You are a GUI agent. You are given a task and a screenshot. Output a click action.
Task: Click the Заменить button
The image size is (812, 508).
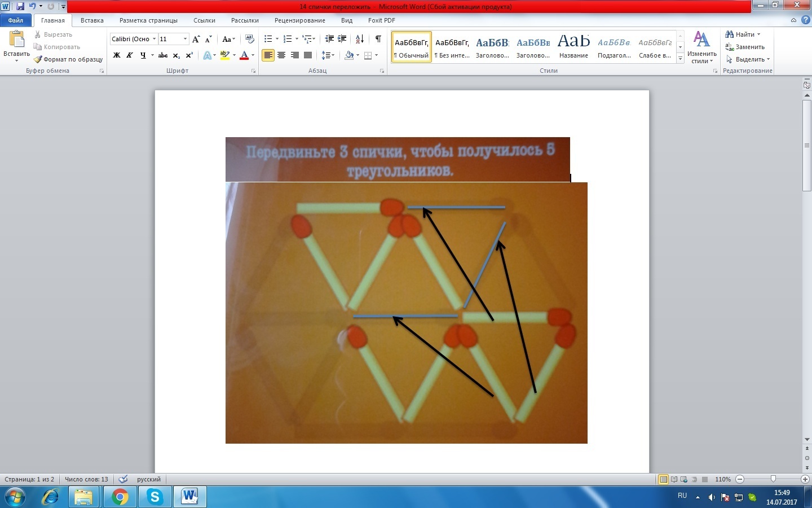coord(745,47)
